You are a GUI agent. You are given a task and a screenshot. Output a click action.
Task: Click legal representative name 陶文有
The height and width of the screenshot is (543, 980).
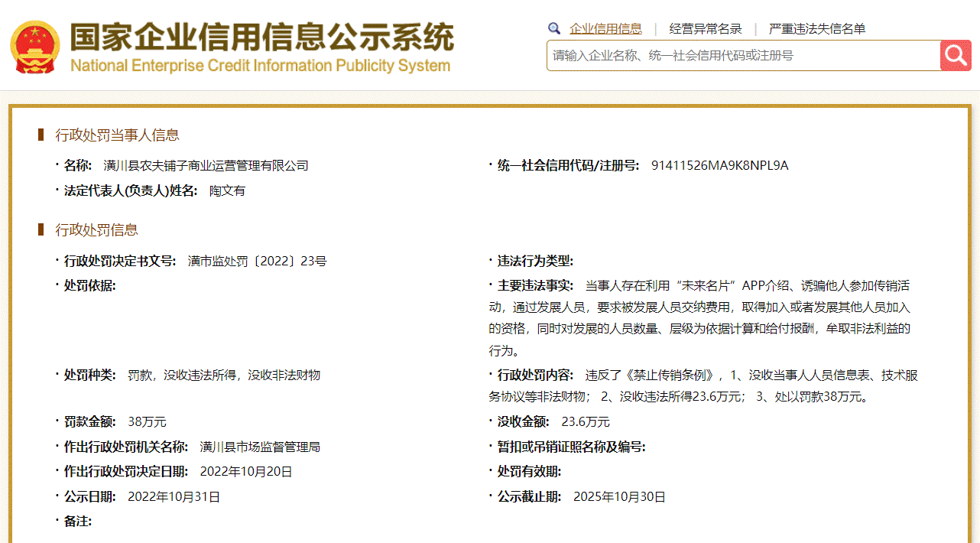point(228,191)
